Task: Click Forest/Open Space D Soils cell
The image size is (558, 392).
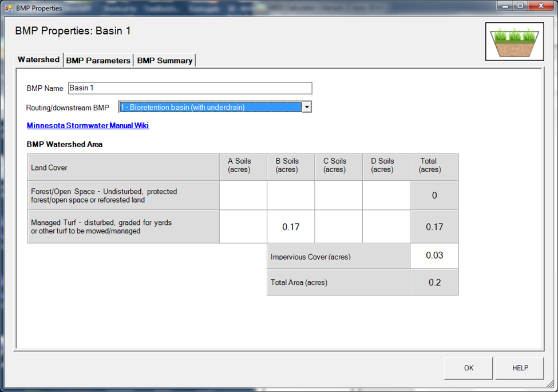Action: tap(386, 196)
